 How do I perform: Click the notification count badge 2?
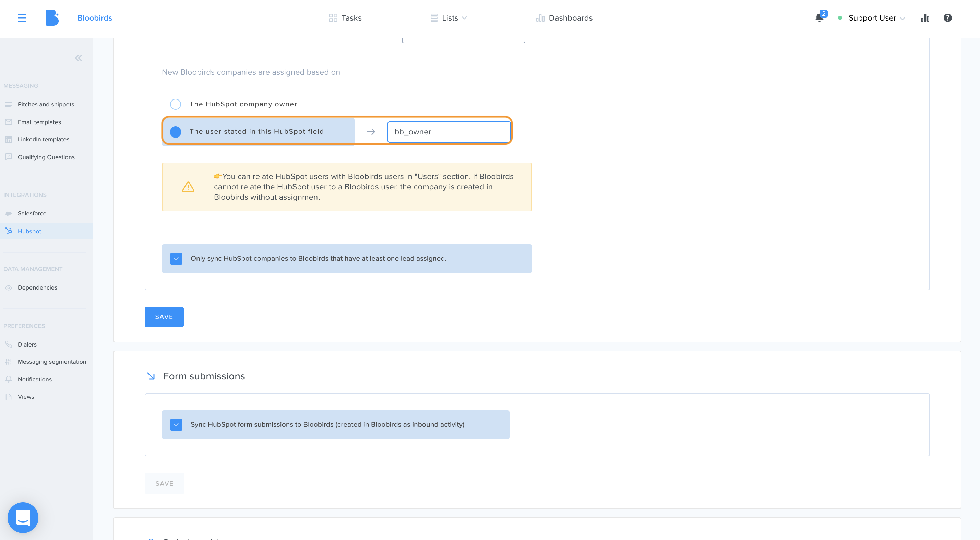pos(824,14)
